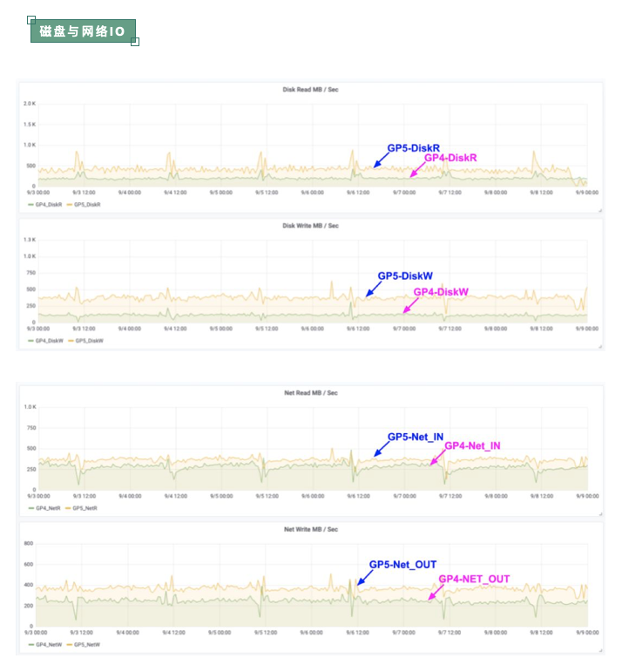Screen dimensions: 629x672
Task: Click the 2.0 K axis label
Action: [30, 104]
